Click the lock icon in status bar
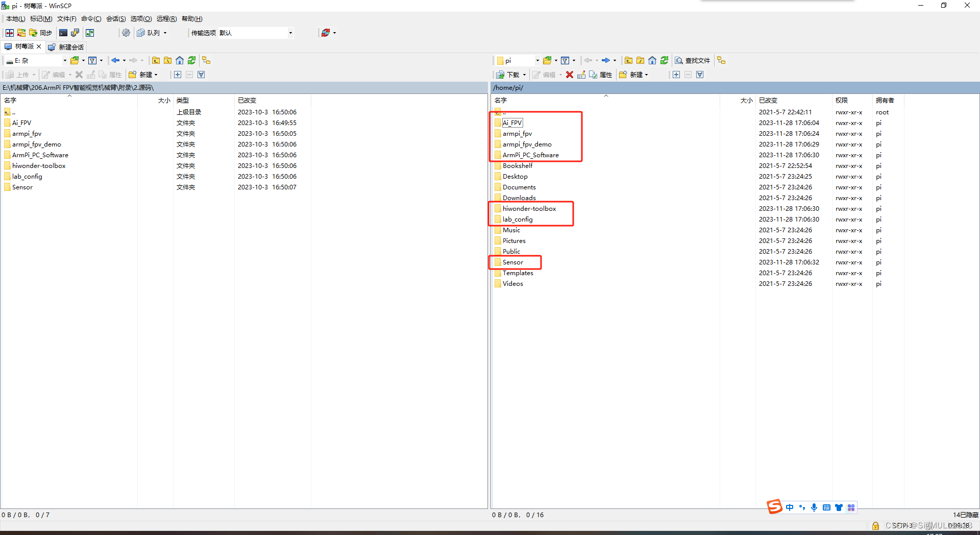 [875, 526]
